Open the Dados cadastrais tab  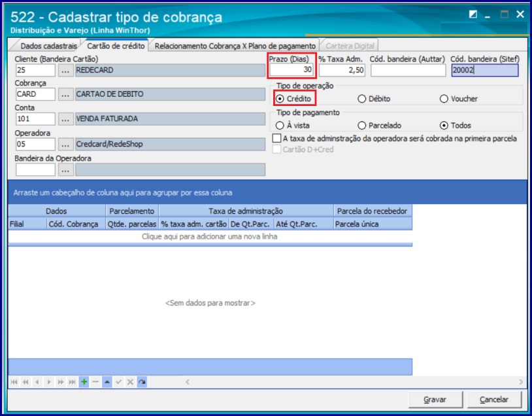pyautogui.click(x=48, y=46)
